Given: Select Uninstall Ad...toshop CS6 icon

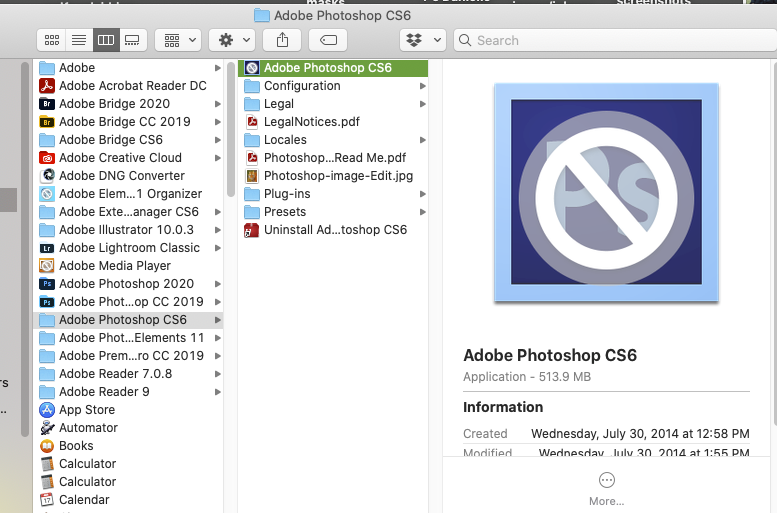Looking at the screenshot, I should tap(252, 230).
